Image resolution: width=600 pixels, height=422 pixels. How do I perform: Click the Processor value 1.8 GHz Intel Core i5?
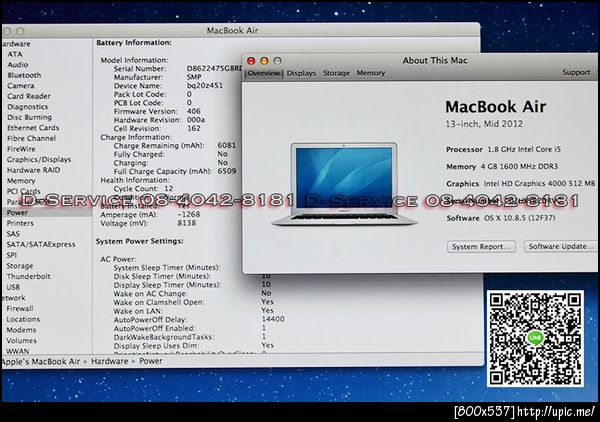524,149
